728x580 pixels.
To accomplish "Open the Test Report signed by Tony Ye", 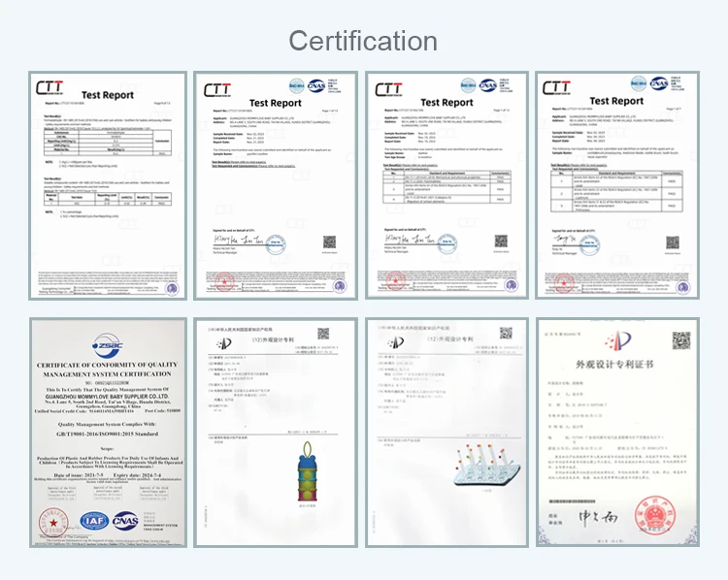I will click(617, 185).
